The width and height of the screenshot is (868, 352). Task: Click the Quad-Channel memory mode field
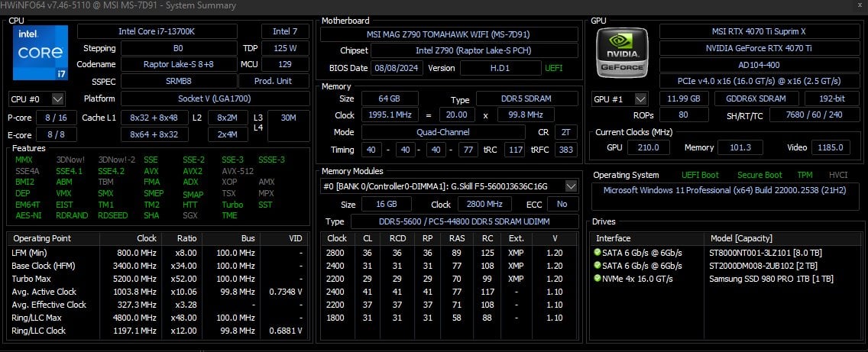click(x=443, y=132)
